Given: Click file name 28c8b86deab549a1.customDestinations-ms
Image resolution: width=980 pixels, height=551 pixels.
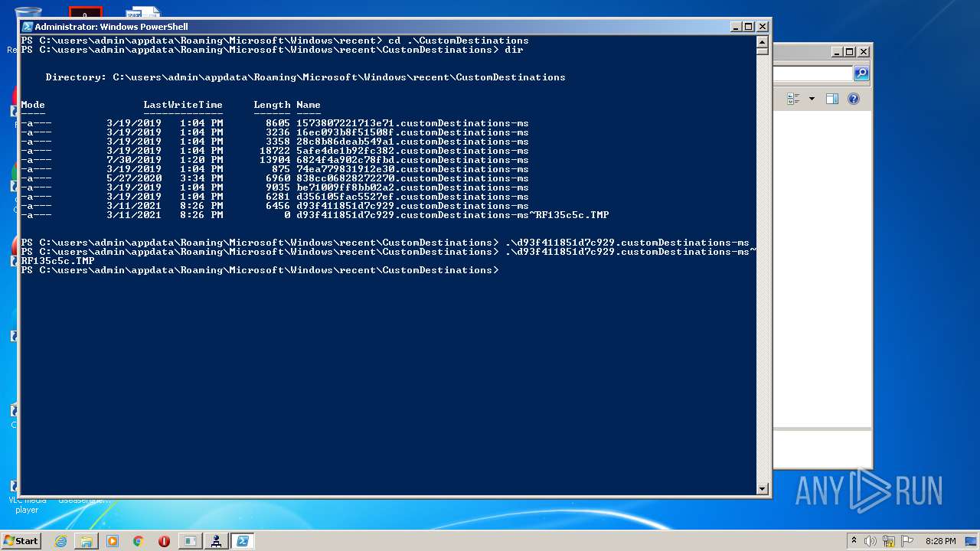Looking at the screenshot, I should [x=412, y=142].
